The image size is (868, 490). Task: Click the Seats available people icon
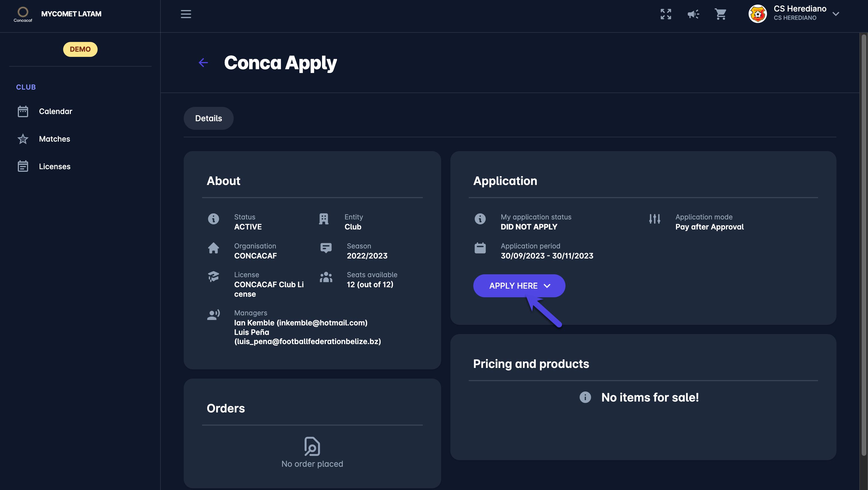coord(326,277)
